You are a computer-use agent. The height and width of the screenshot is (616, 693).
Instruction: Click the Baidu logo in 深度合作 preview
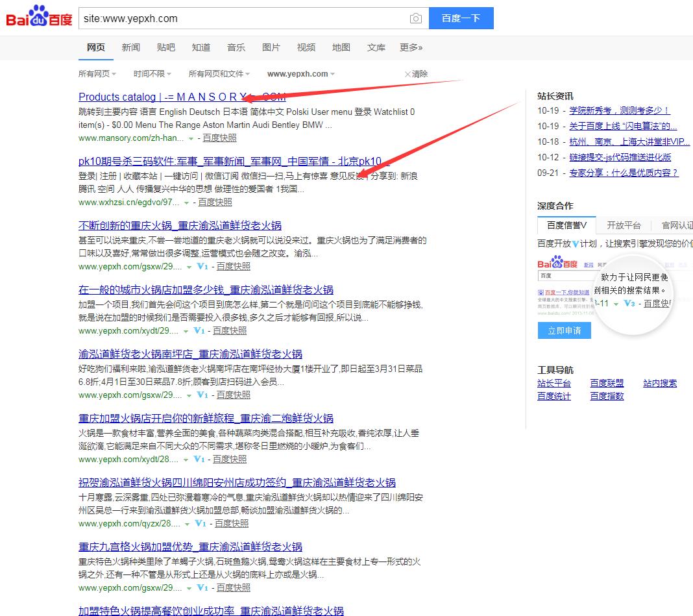[x=557, y=262]
